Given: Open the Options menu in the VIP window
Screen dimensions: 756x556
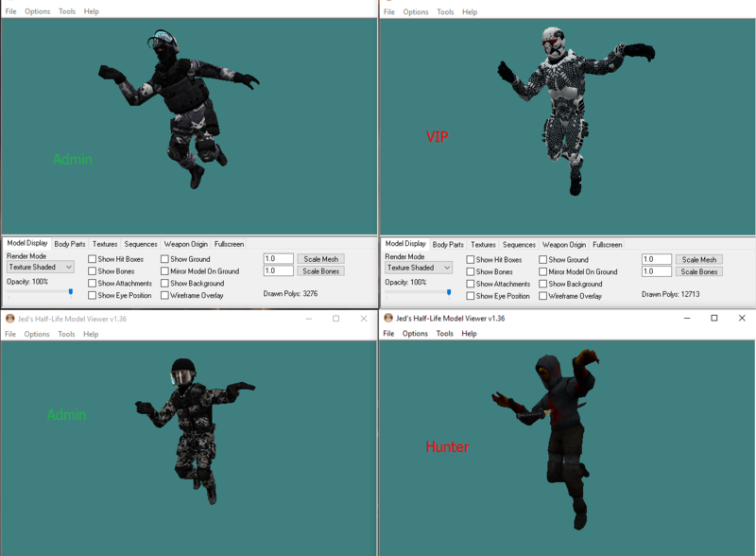Looking at the screenshot, I should tap(416, 12).
